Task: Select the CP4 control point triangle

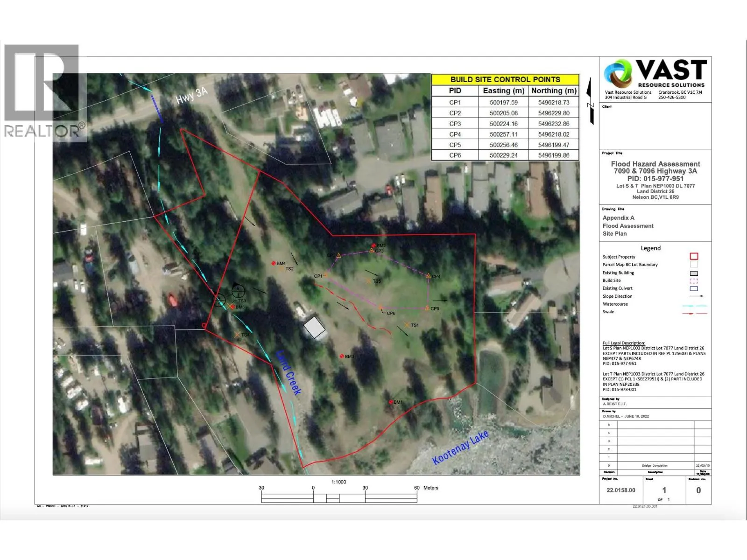Action: (428, 276)
